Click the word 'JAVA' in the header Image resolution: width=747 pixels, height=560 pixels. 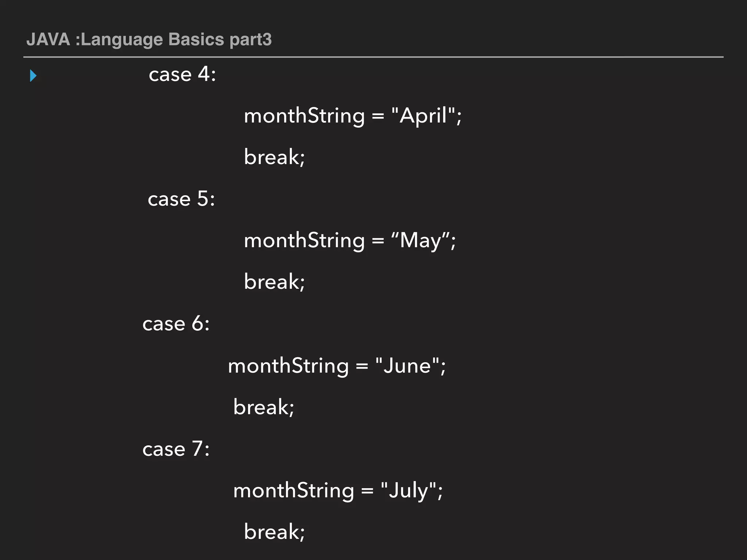pyautogui.click(x=48, y=39)
